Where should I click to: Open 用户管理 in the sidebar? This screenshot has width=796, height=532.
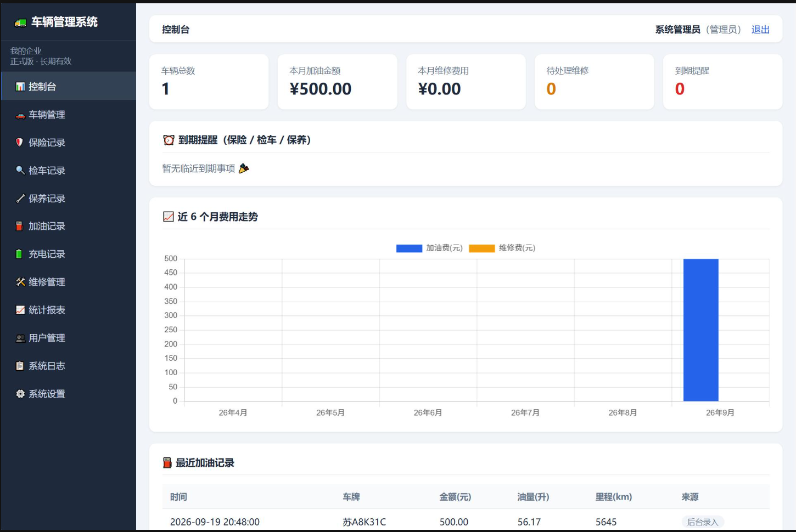[69, 338]
